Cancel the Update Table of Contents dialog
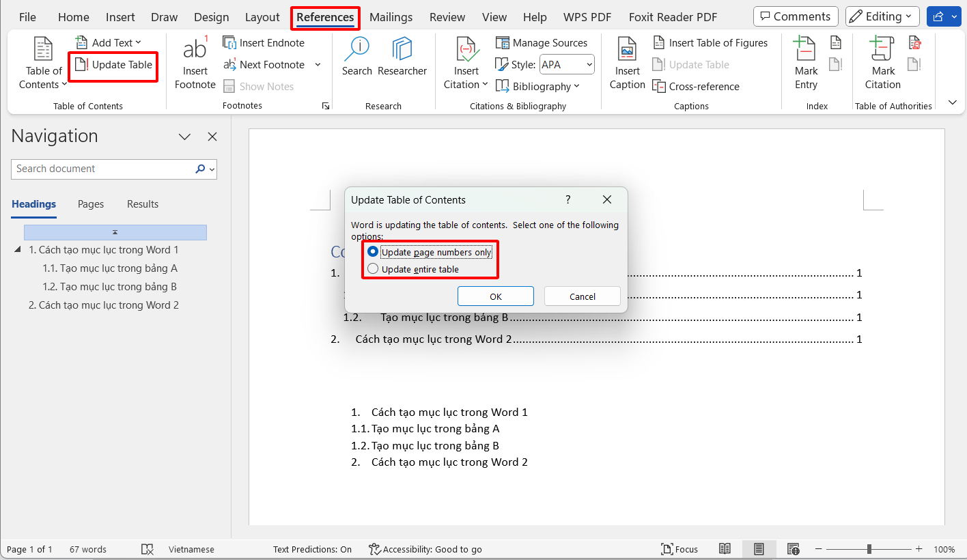967x560 pixels. click(x=582, y=296)
